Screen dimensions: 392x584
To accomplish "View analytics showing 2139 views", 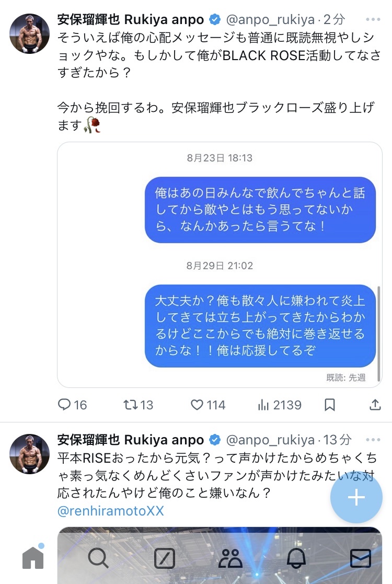I will click(263, 405).
